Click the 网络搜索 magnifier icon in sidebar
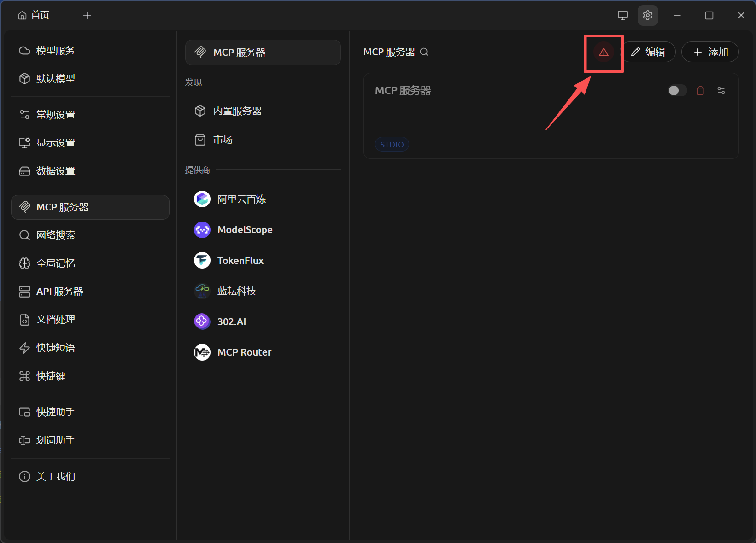 pyautogui.click(x=24, y=235)
